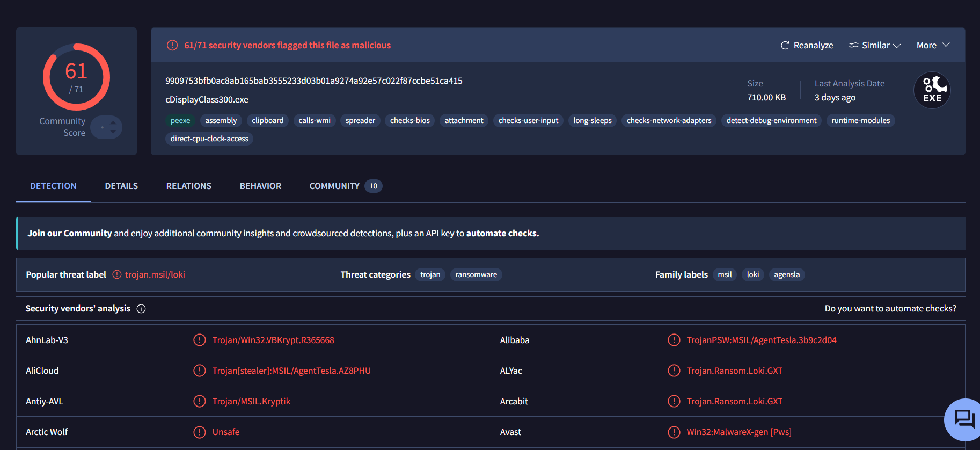Viewport: 980px width, 450px height.
Task: Select the checks-user-input tag
Action: (529, 120)
